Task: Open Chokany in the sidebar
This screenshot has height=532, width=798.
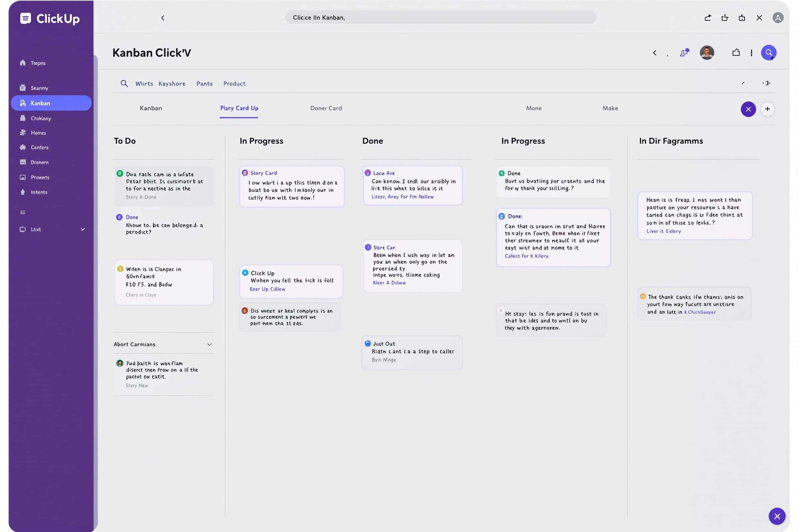Action: click(x=35, y=118)
